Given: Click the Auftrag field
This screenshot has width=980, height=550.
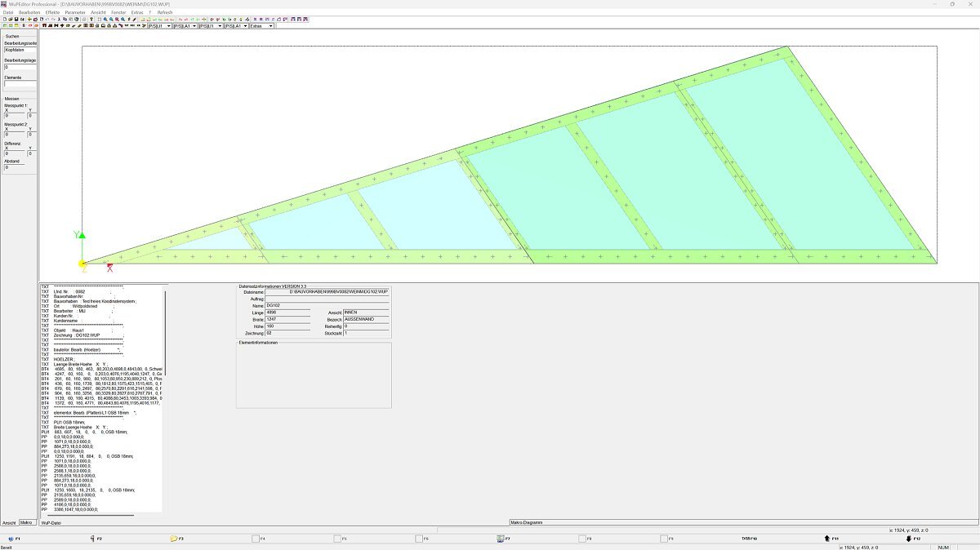Looking at the screenshot, I should [327, 299].
